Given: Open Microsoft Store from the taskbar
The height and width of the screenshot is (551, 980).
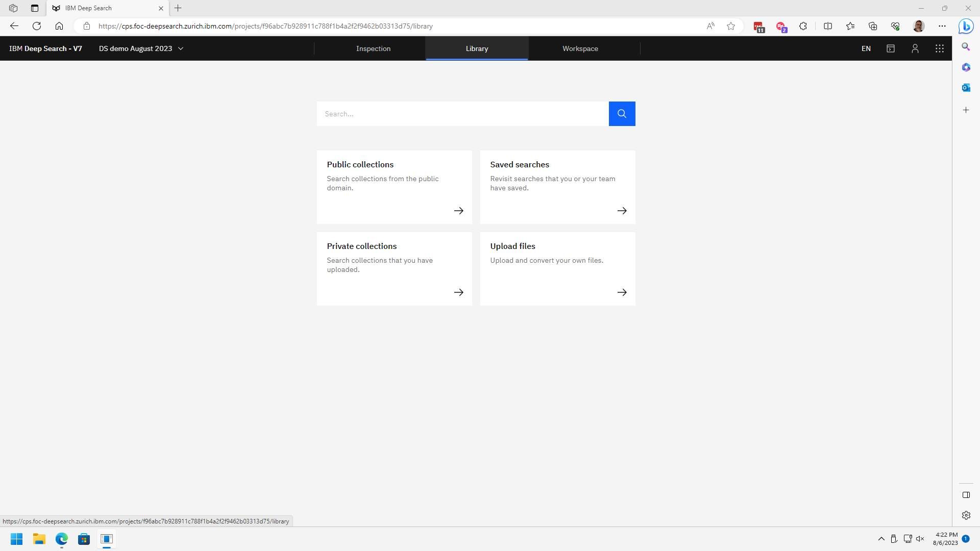Looking at the screenshot, I should 84,539.
